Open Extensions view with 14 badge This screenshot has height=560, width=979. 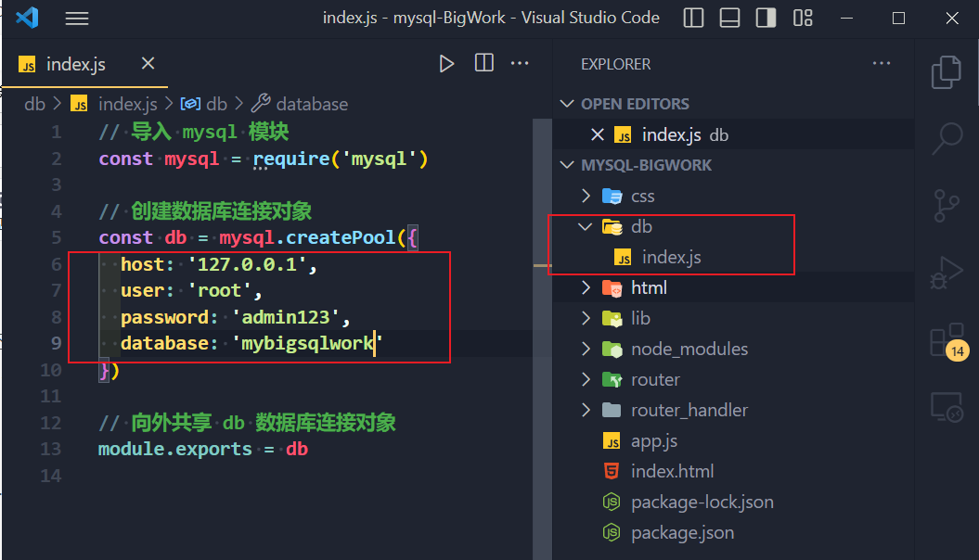point(947,341)
